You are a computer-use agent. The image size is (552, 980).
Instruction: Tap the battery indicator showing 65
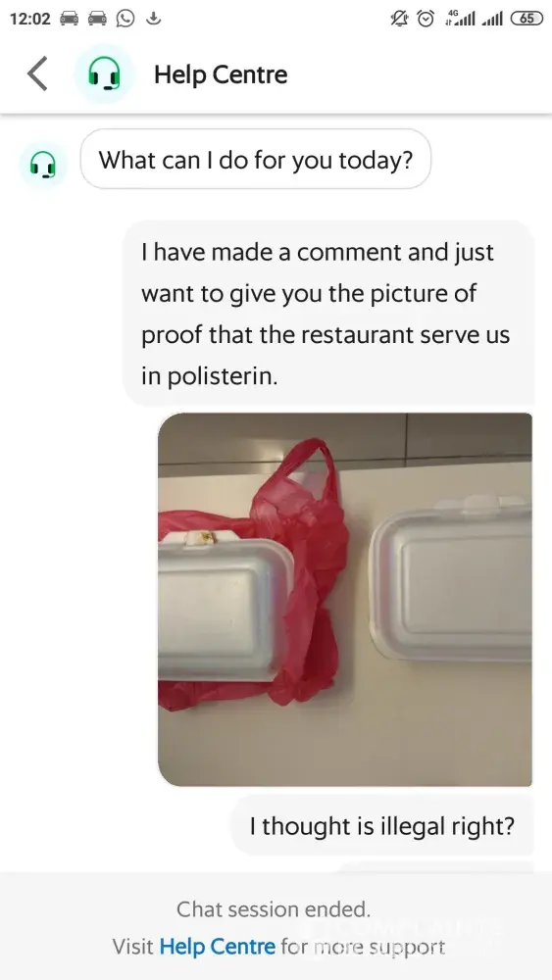coord(527,19)
